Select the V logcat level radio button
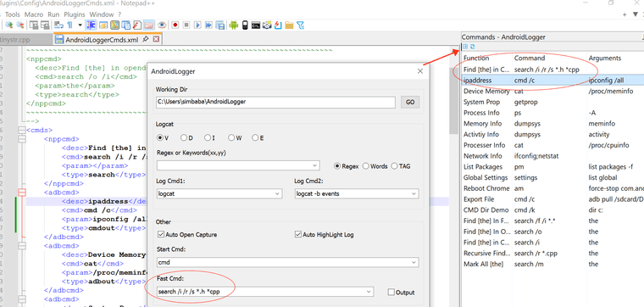Viewport: 644px width, 307px height. tap(160, 137)
